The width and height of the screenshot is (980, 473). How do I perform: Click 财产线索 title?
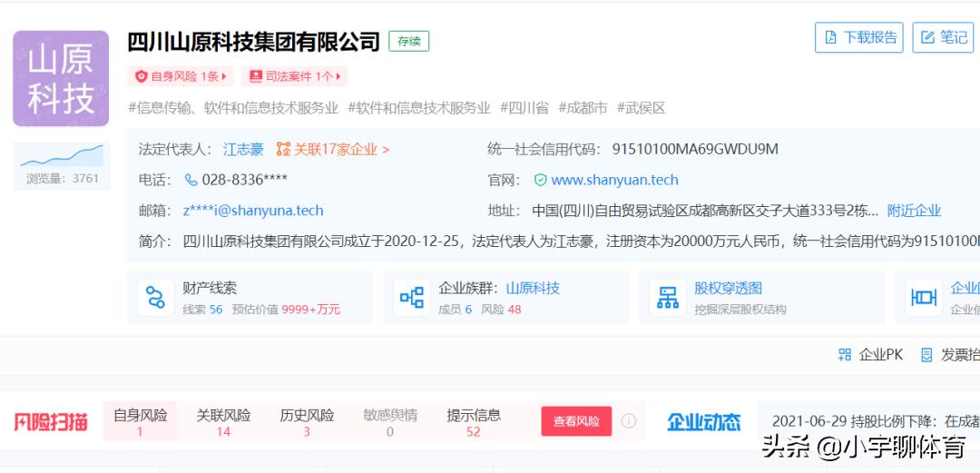[x=210, y=289]
